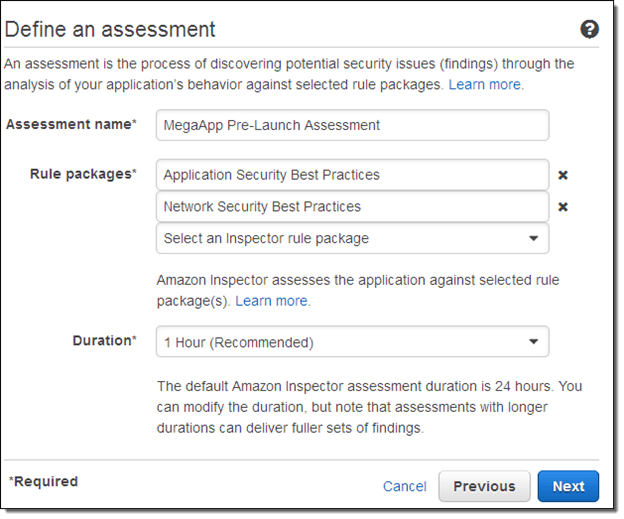
Task: Click the Define an assessment heading
Action: (x=110, y=29)
